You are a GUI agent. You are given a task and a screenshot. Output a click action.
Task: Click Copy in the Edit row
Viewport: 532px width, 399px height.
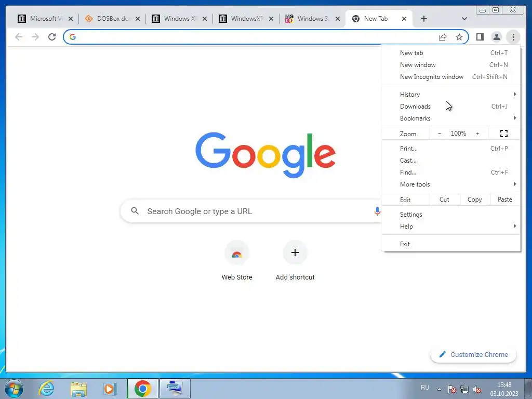coord(475,199)
